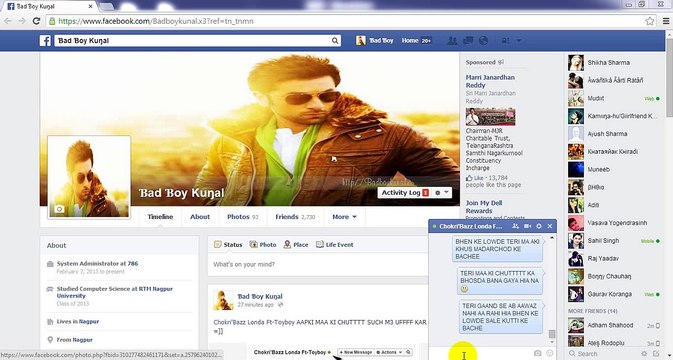673x360 pixels.
Task: Switch to Timeline tab
Action: (161, 217)
